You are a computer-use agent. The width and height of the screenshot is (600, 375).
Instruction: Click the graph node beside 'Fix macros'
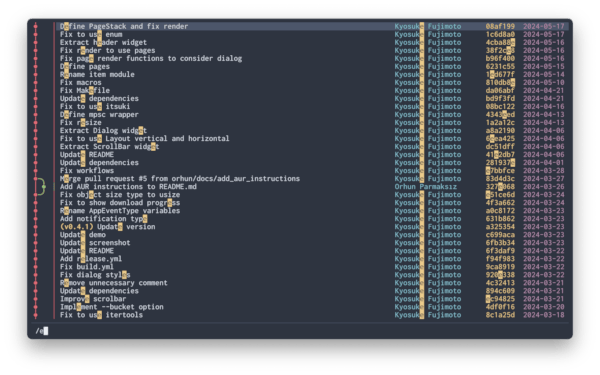pos(36,83)
